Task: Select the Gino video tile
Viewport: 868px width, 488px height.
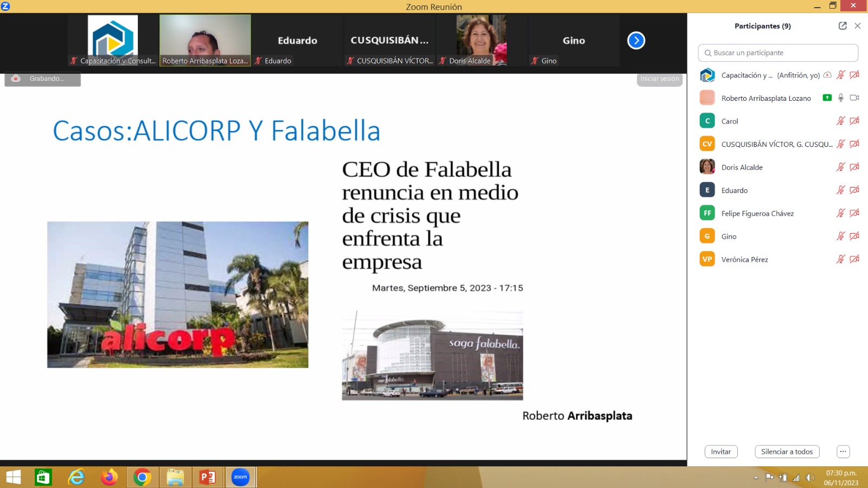Action: tap(574, 41)
